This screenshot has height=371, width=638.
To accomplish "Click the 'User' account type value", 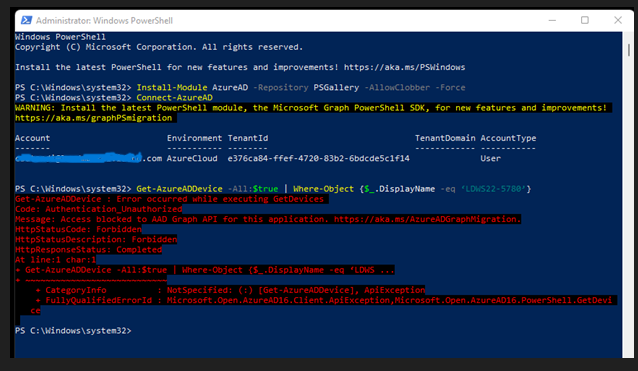I will click(490, 158).
